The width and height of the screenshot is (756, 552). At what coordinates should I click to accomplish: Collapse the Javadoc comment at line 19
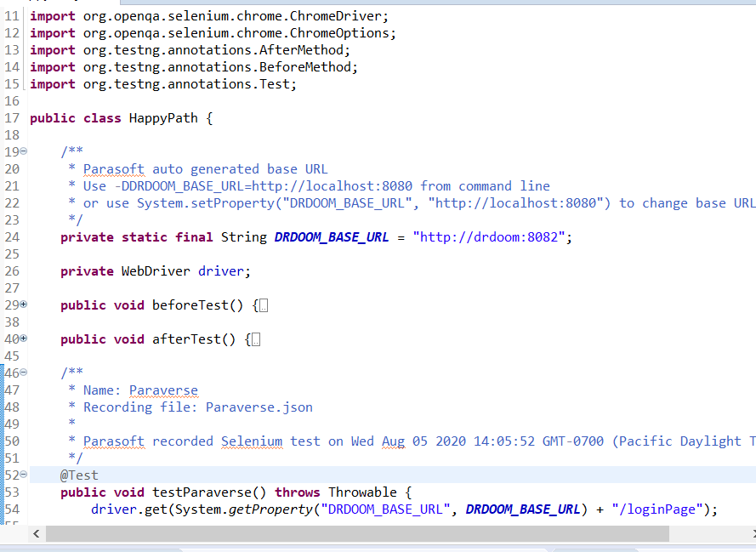(23, 151)
